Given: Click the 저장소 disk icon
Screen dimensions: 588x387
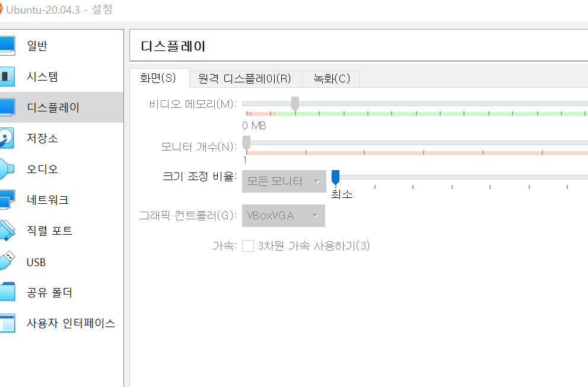Looking at the screenshot, I should click(7, 138).
